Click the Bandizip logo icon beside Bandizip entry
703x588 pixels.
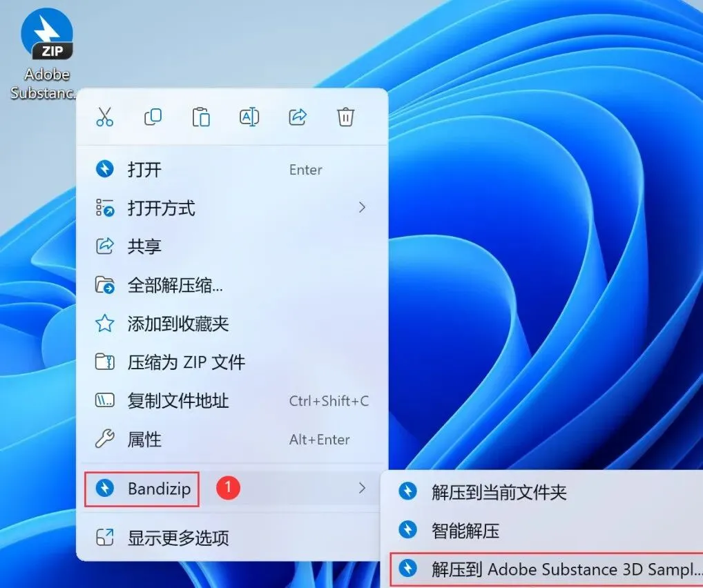105,488
